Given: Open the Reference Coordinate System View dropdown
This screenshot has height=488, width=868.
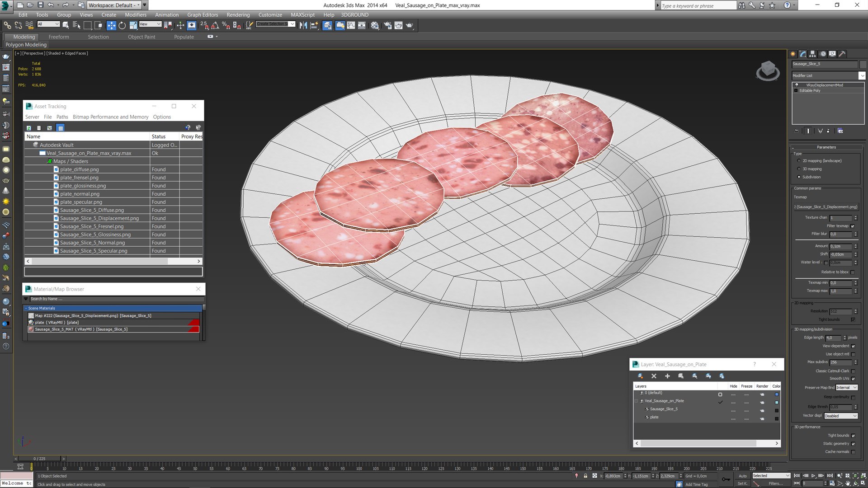Looking at the screenshot, I should (150, 24).
